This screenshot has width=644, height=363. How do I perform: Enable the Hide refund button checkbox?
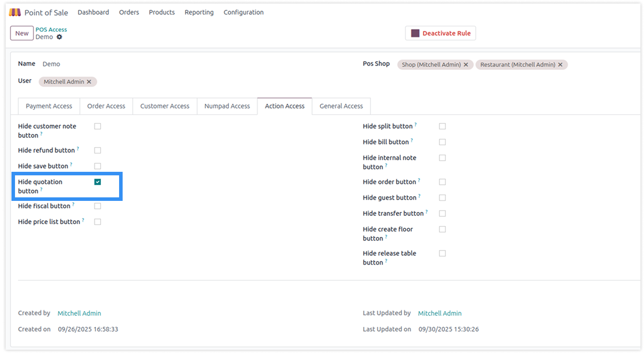click(97, 151)
